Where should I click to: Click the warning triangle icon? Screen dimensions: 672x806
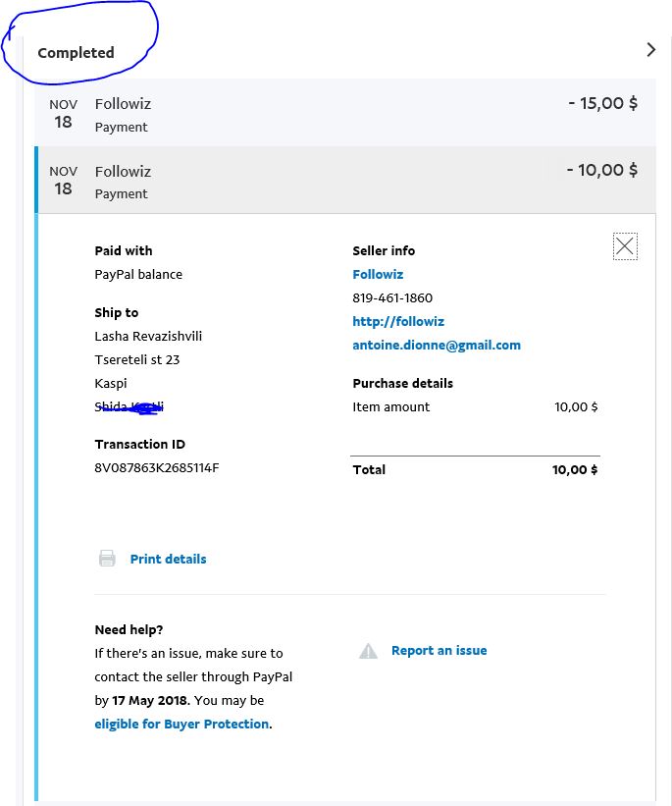pos(368,651)
